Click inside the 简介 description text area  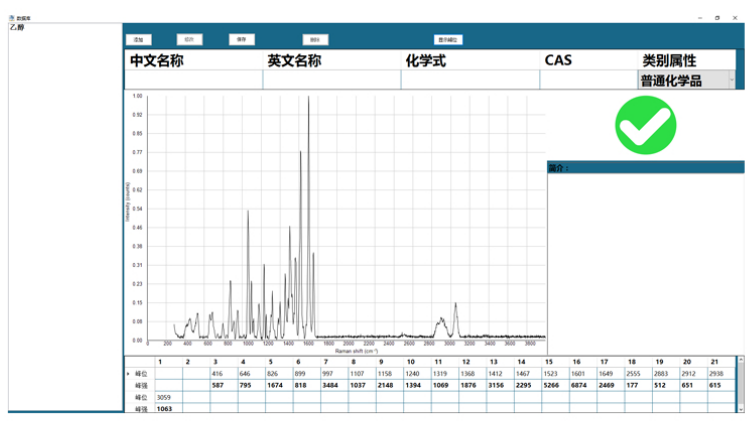coord(645,260)
